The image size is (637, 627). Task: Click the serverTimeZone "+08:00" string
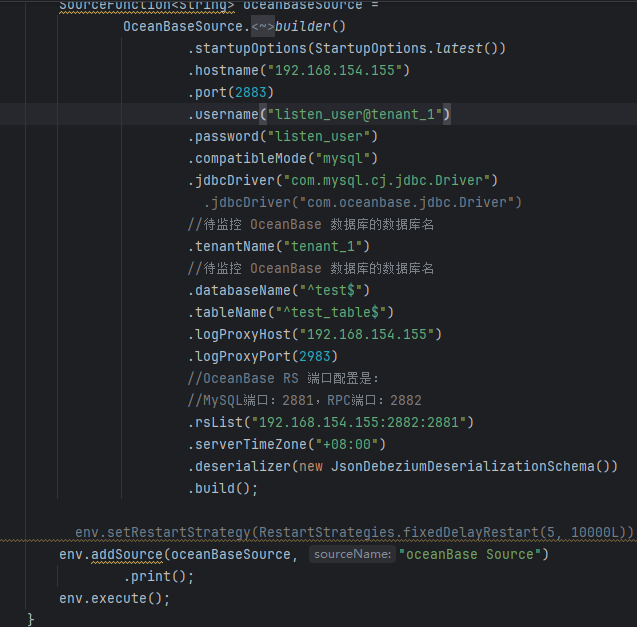click(x=347, y=444)
